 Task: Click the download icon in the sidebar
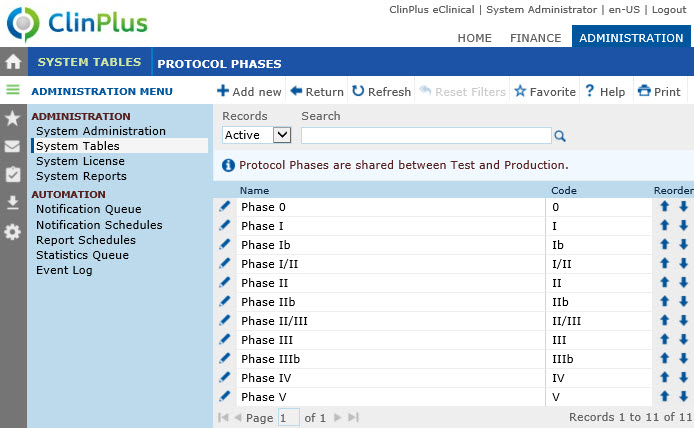click(x=13, y=203)
